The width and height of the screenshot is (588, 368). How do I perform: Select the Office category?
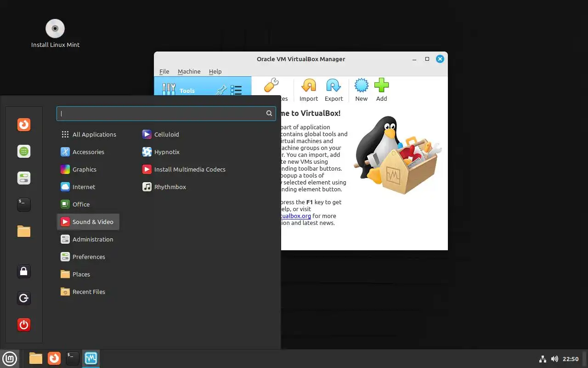(88, 204)
